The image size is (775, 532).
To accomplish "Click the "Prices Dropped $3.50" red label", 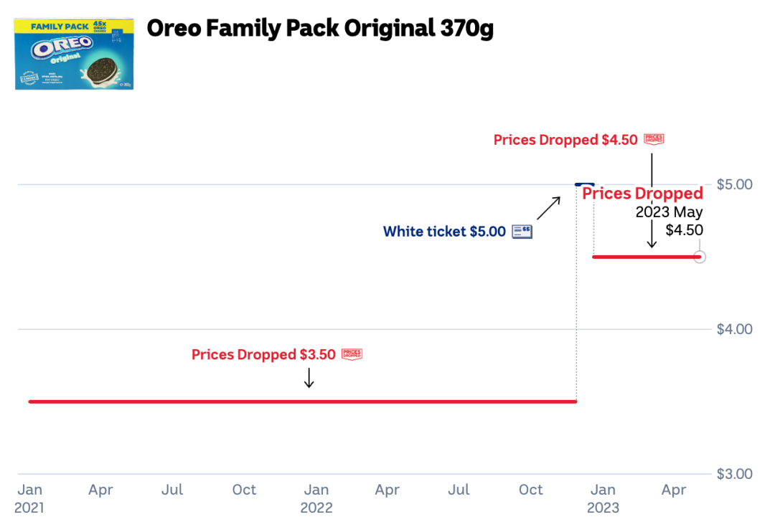I will [x=263, y=355].
